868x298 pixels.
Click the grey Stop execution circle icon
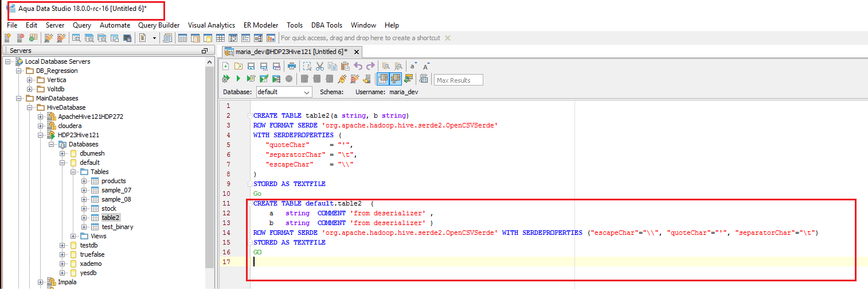(x=289, y=79)
